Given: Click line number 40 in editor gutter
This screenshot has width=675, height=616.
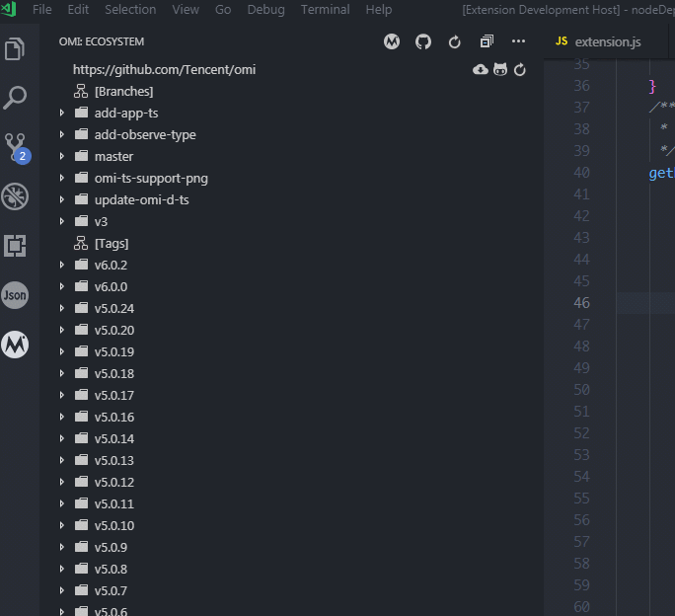Looking at the screenshot, I should coord(581,173).
